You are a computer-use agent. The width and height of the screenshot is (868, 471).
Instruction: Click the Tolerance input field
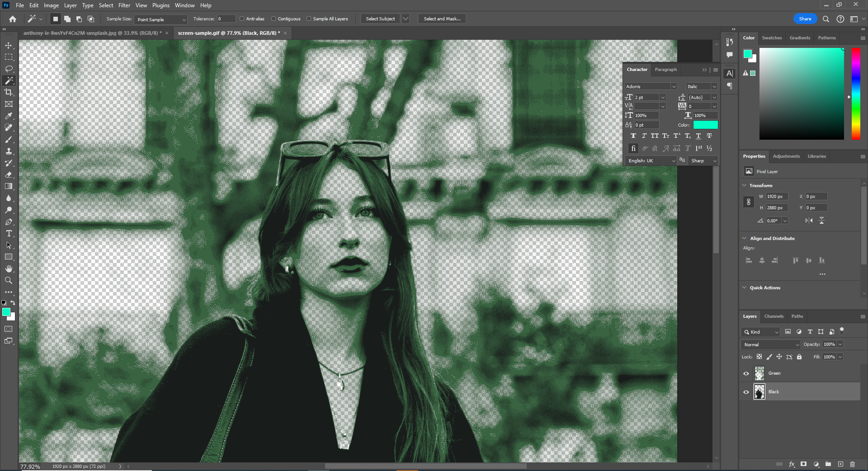(x=226, y=19)
